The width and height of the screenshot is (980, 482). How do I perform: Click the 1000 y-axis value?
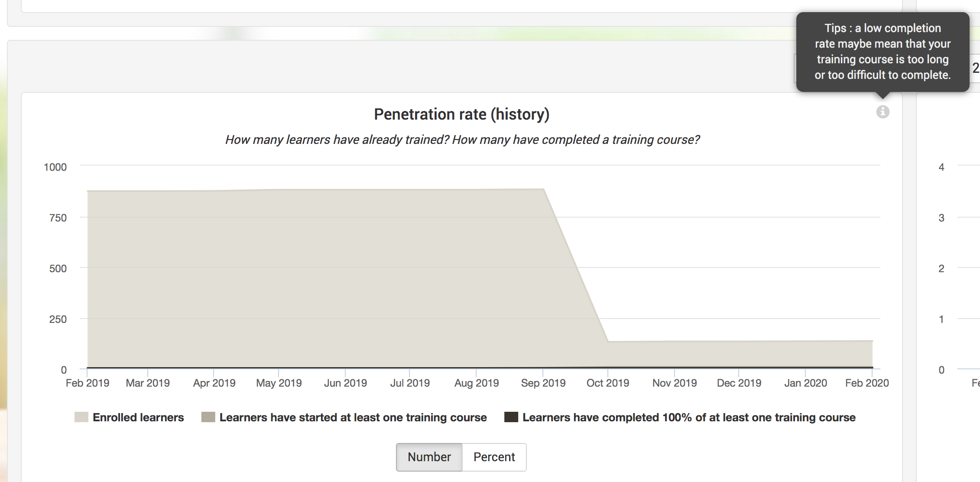pyautogui.click(x=55, y=167)
